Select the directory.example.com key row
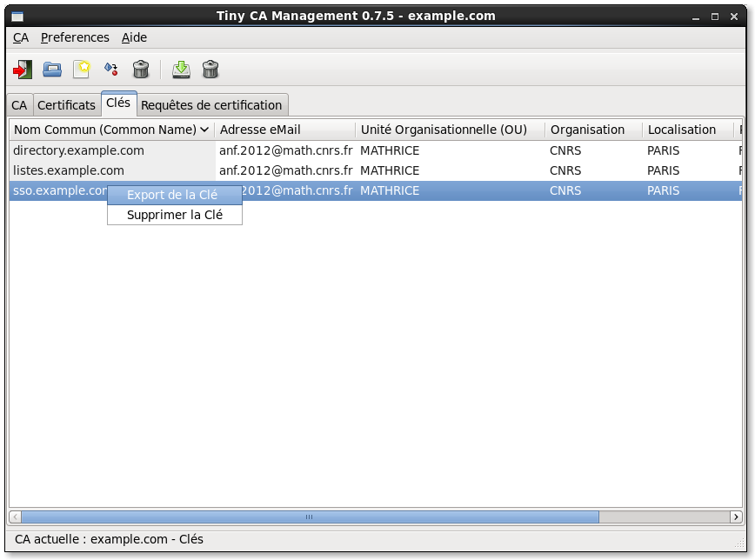Screen dimensions: 755x560 pyautogui.click(x=78, y=150)
